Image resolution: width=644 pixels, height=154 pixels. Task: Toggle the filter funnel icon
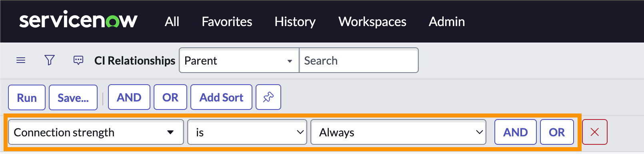(x=50, y=60)
